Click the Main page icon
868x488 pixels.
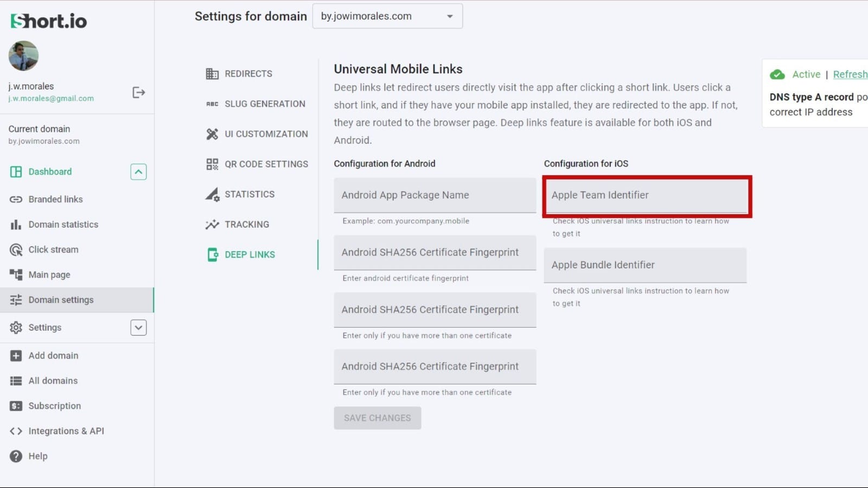16,275
